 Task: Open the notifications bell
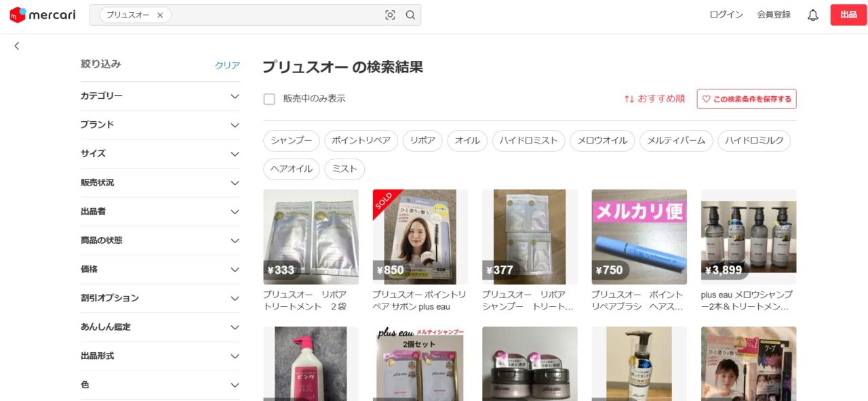click(x=813, y=15)
